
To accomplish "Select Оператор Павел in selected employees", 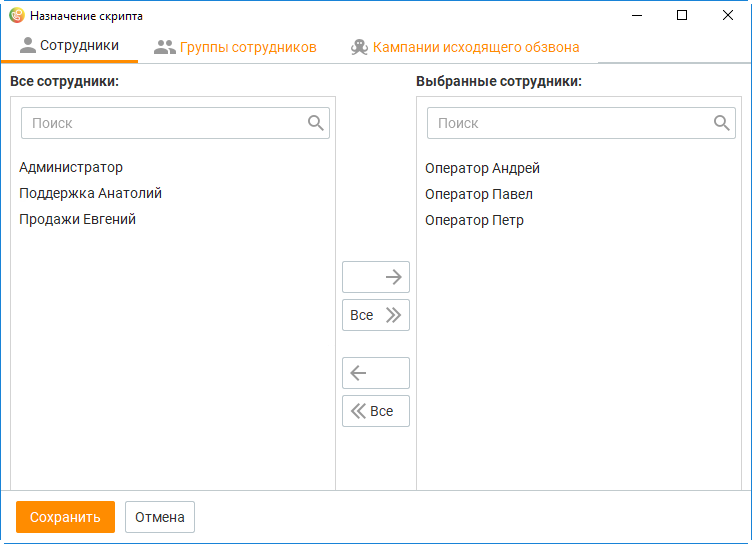I will (x=479, y=194).
